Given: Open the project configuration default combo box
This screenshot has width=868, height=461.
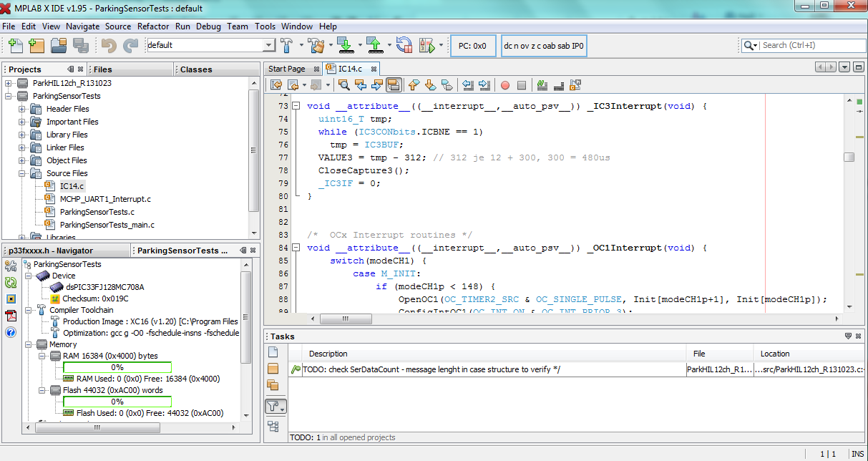Looking at the screenshot, I should (210, 45).
